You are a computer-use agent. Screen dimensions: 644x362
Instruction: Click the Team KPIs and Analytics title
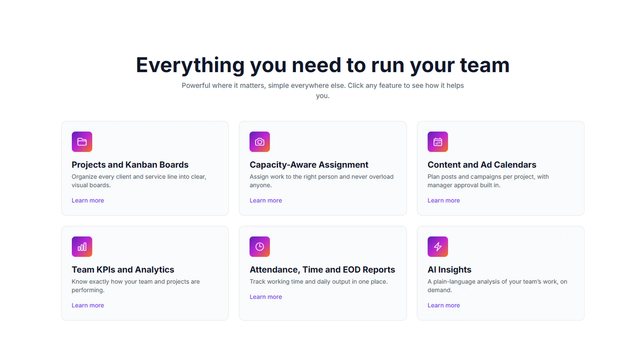[123, 269]
